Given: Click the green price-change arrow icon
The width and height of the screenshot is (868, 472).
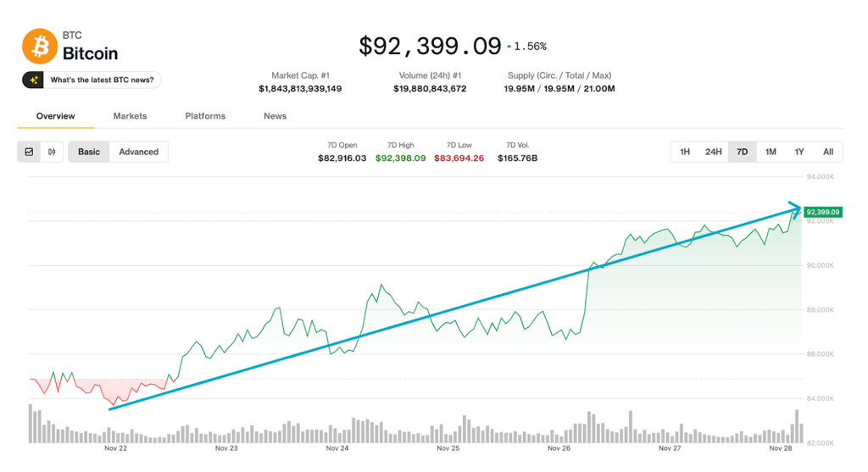Looking at the screenshot, I should click(509, 47).
